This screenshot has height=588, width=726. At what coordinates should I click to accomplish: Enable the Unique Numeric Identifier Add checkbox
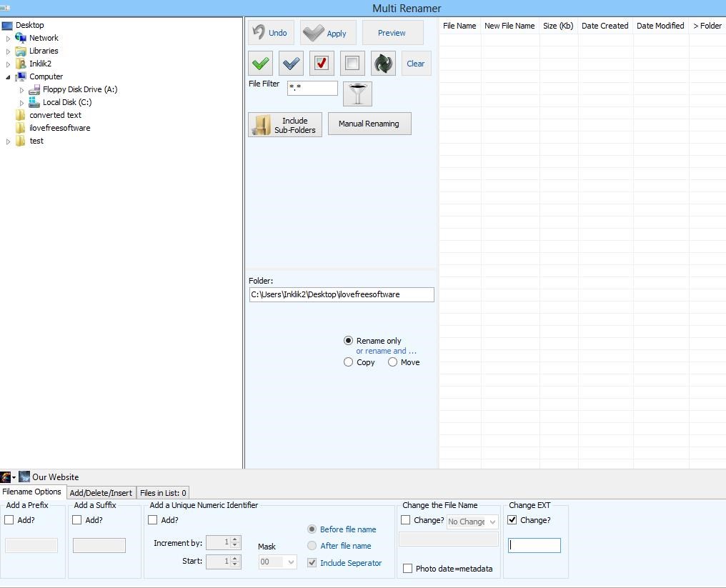coord(152,520)
